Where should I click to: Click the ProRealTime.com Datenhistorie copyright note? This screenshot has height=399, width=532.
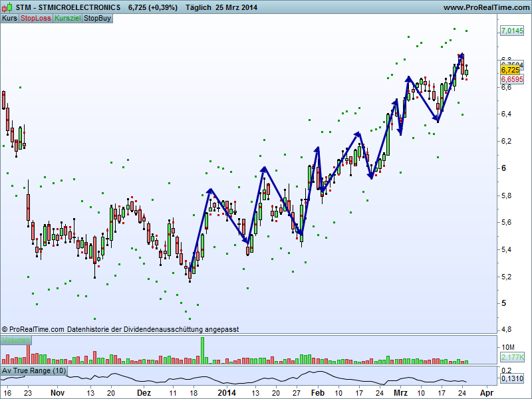(x=120, y=329)
